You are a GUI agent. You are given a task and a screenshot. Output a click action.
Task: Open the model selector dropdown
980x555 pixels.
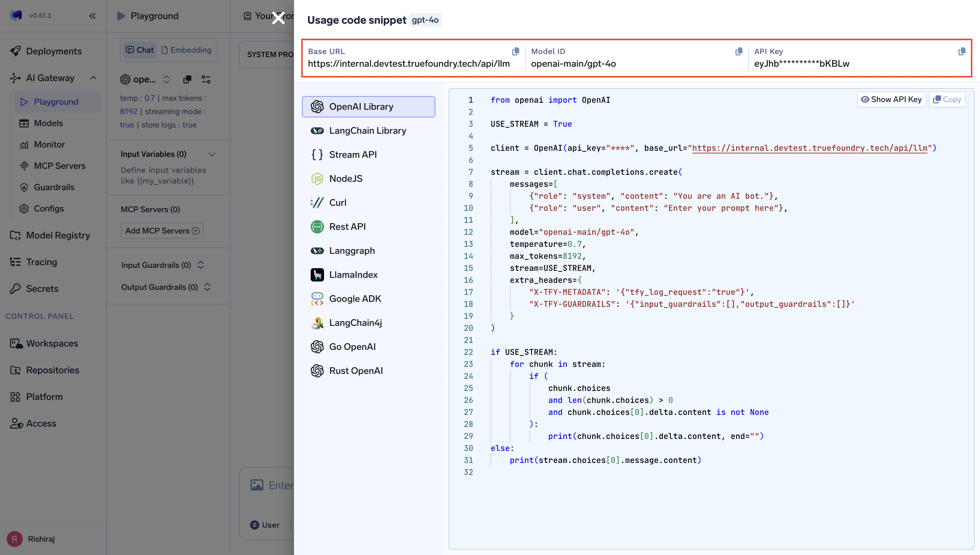click(x=166, y=79)
